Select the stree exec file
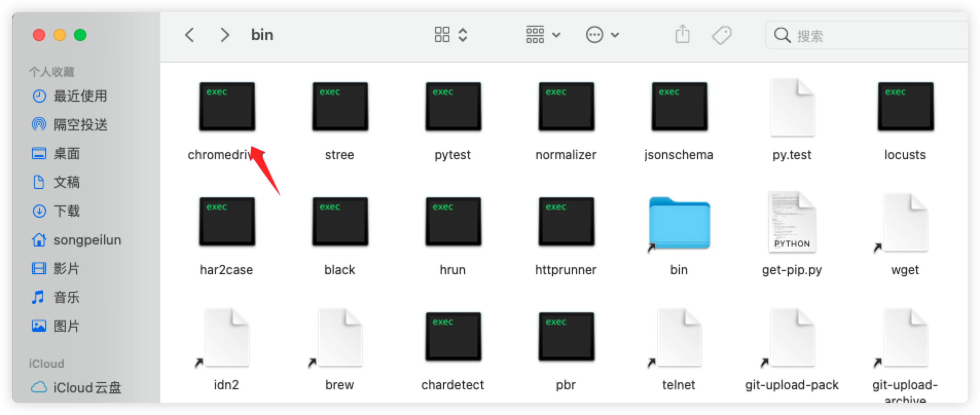The image size is (980, 415). coord(340,106)
